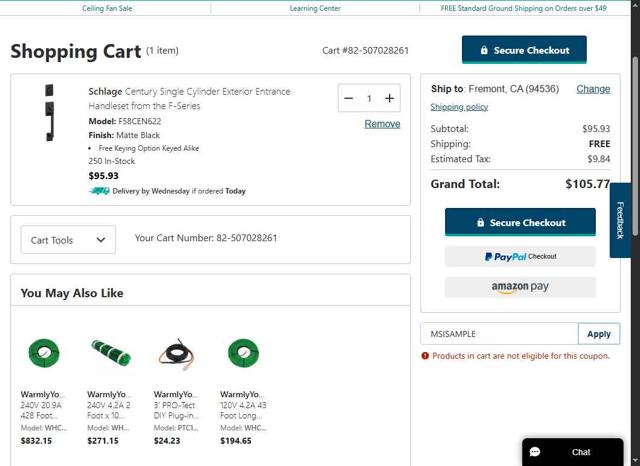Image resolution: width=640 pixels, height=466 pixels.
Task: Click the '250 In-Stock' text
Action: tap(111, 161)
